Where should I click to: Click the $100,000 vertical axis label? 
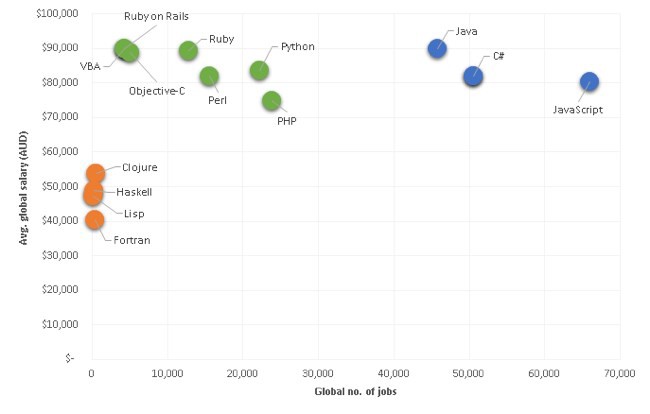(x=57, y=13)
